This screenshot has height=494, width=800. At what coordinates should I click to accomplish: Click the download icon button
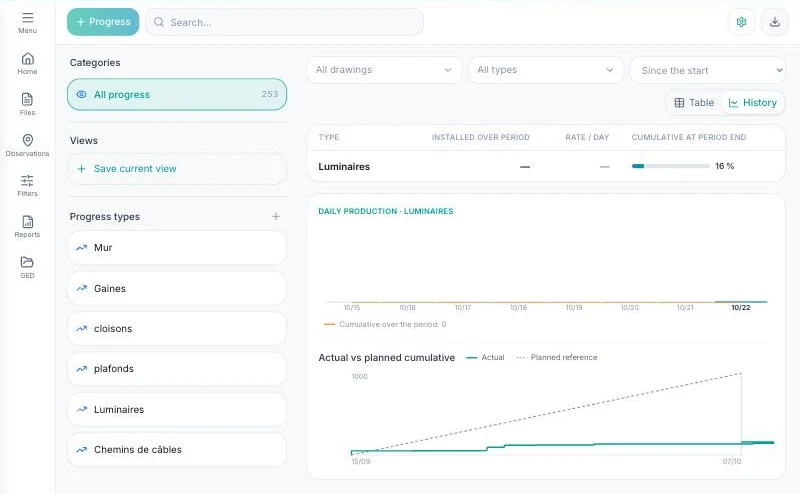[774, 22]
